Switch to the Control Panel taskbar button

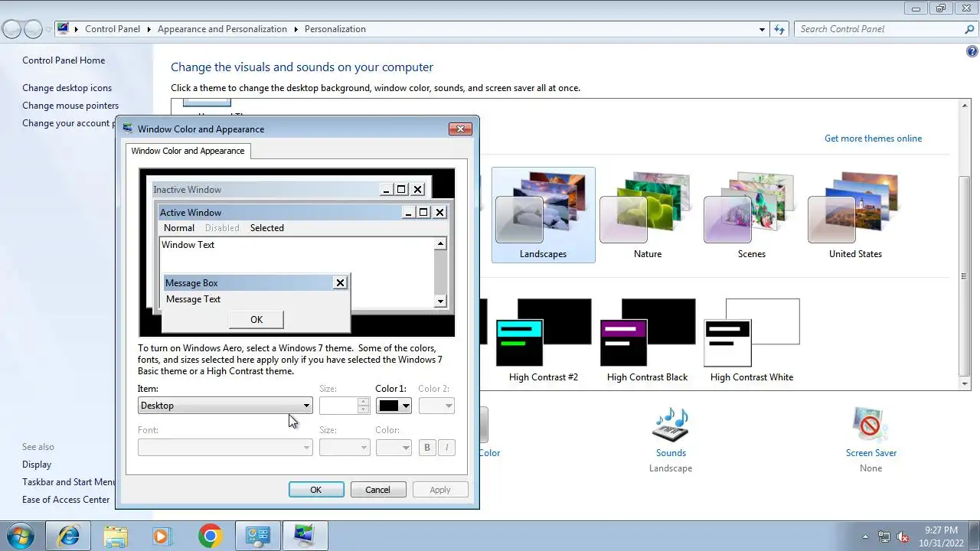pyautogui.click(x=258, y=536)
